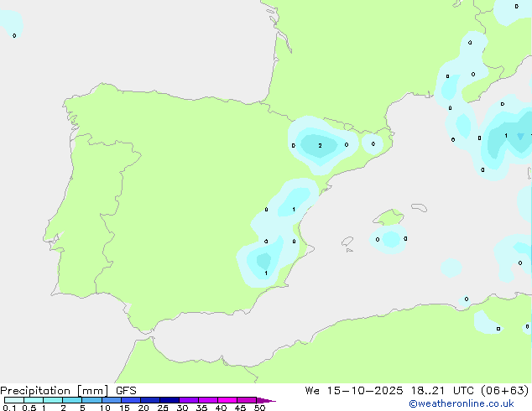This screenshot has width=532, height=411.
Task: Click the '25' label under the legend
Action: click(x=163, y=408)
